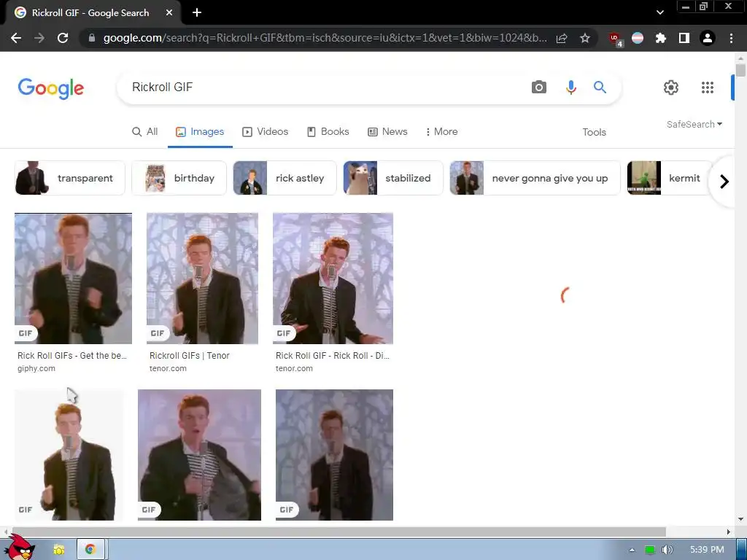The image size is (747, 560).
Task: Click the address bar URL
Action: coord(325,38)
